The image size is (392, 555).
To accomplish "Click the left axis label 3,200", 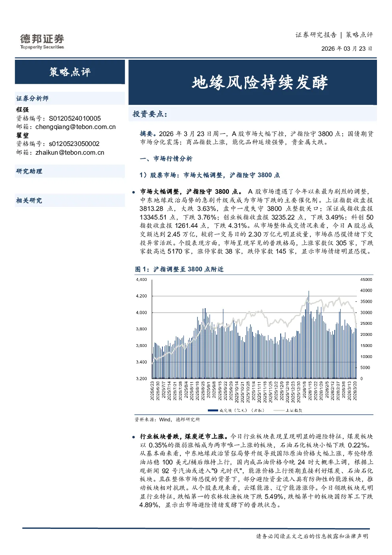I will [x=141, y=379].
